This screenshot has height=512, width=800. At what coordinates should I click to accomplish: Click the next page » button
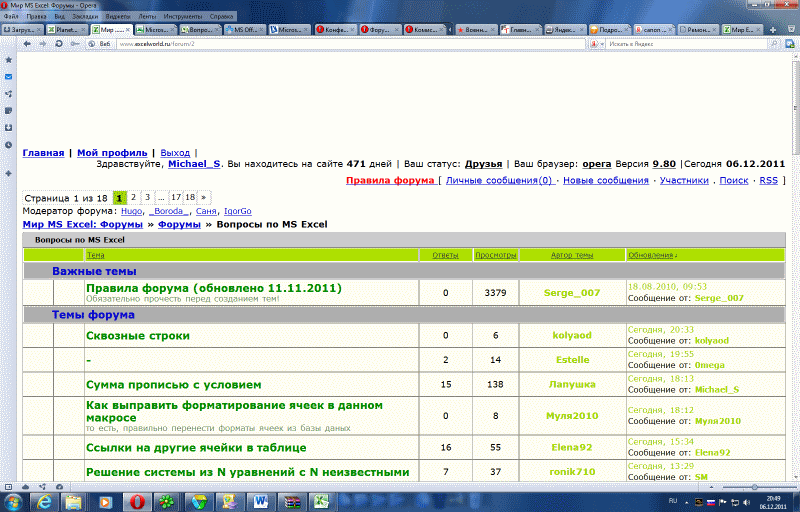point(204,197)
